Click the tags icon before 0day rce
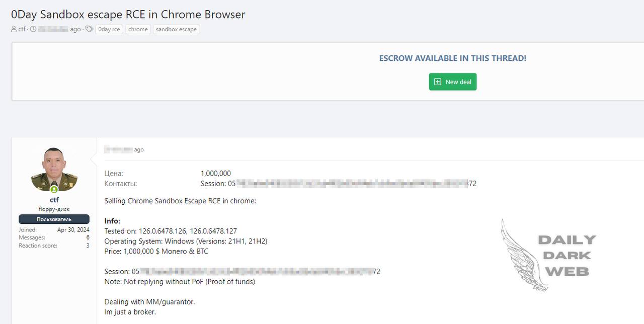 point(89,29)
